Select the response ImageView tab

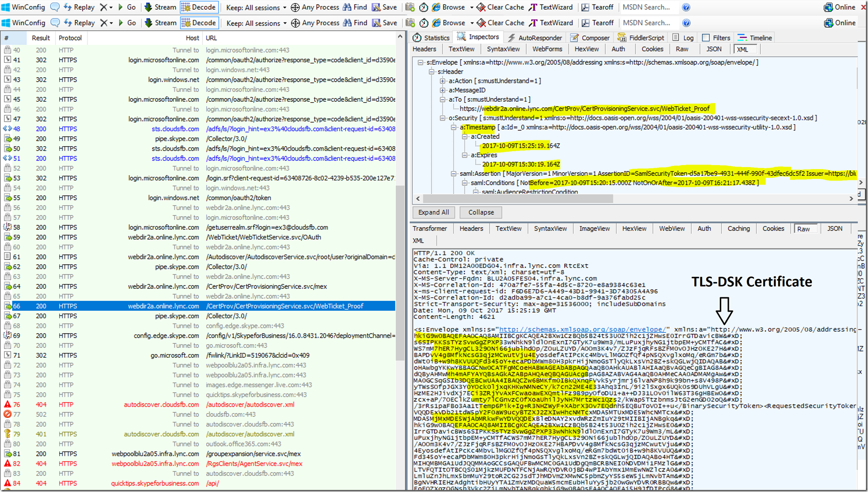point(594,229)
